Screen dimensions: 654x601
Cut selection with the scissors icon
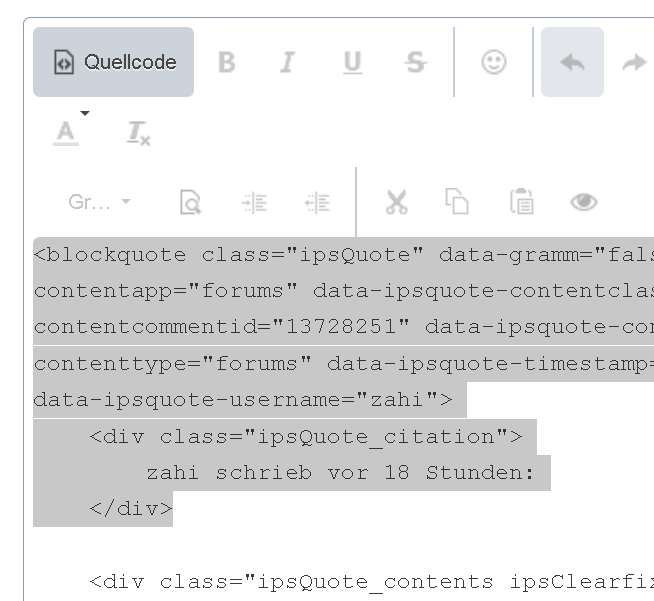[x=397, y=202]
